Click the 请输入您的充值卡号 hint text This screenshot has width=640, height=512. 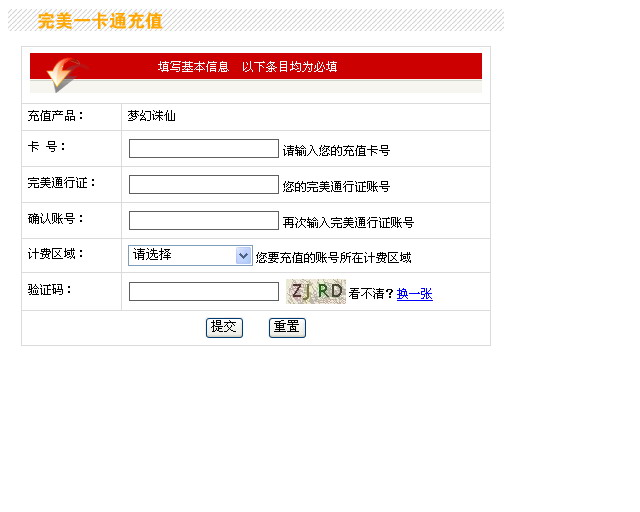tap(336, 151)
